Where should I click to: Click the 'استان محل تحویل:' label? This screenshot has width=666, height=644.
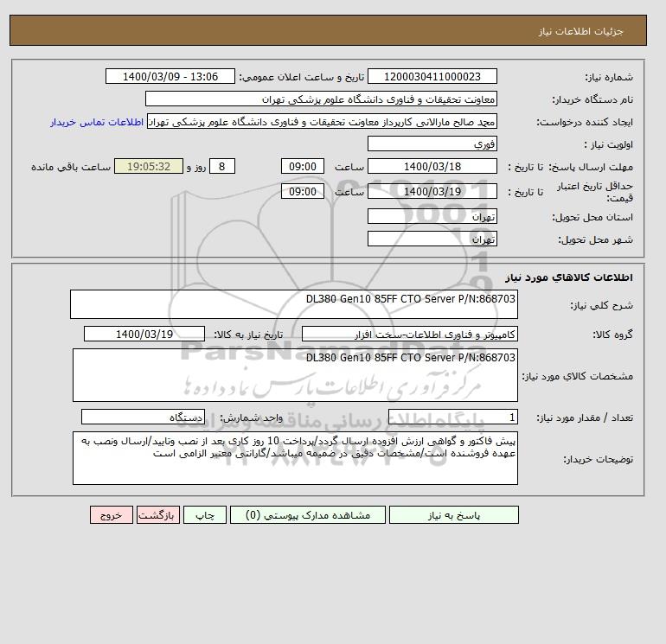(592, 217)
